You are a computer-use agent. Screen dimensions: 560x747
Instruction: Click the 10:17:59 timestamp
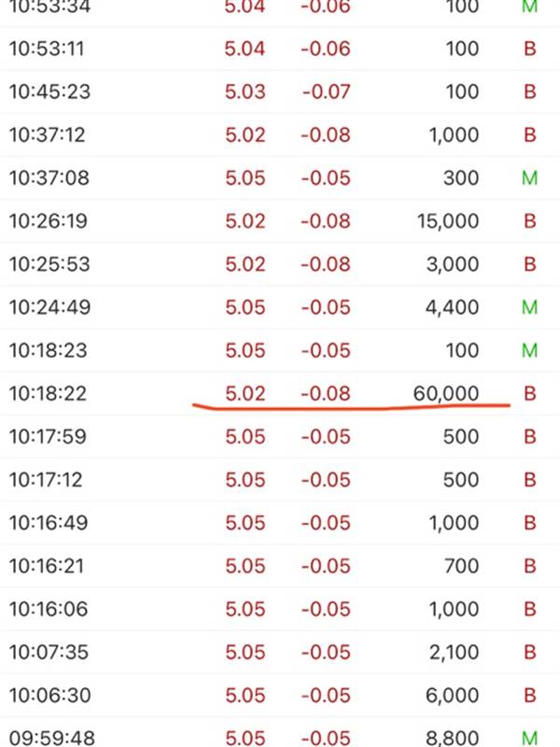48,437
